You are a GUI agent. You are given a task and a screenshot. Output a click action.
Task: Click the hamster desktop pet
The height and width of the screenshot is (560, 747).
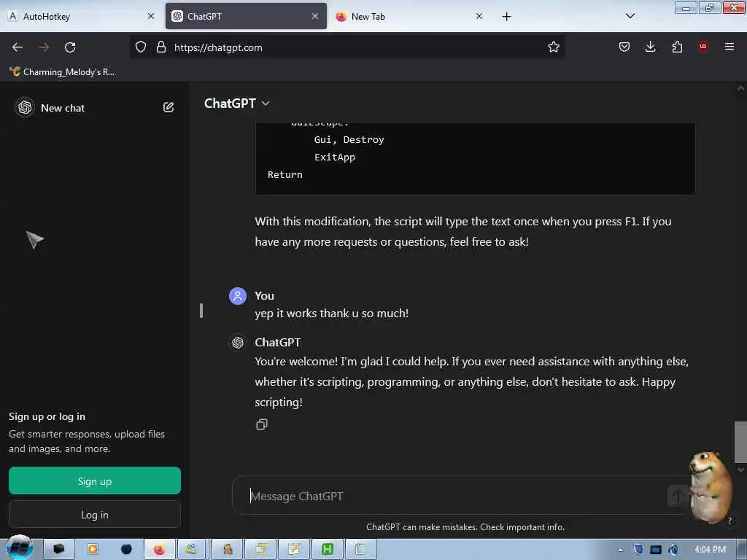[711, 486]
